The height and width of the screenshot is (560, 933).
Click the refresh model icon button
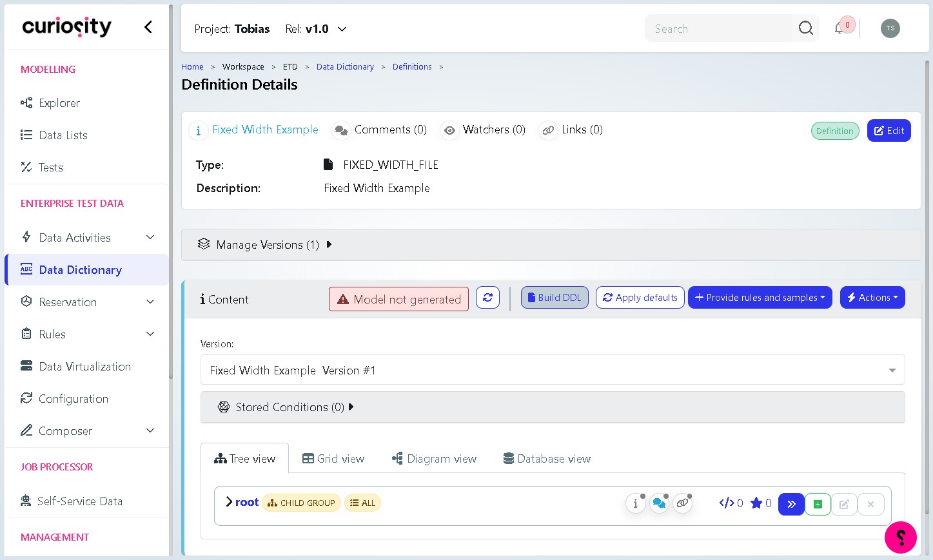click(x=487, y=298)
